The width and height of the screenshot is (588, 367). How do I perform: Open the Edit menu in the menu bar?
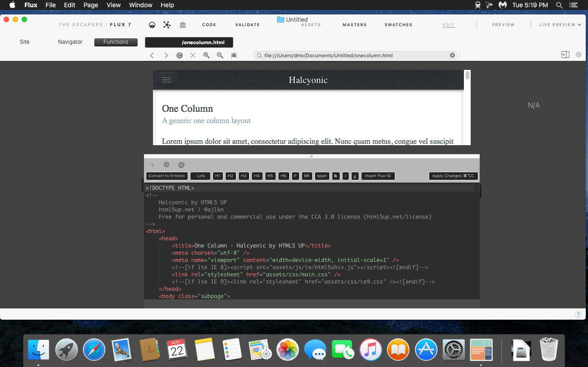tap(69, 5)
